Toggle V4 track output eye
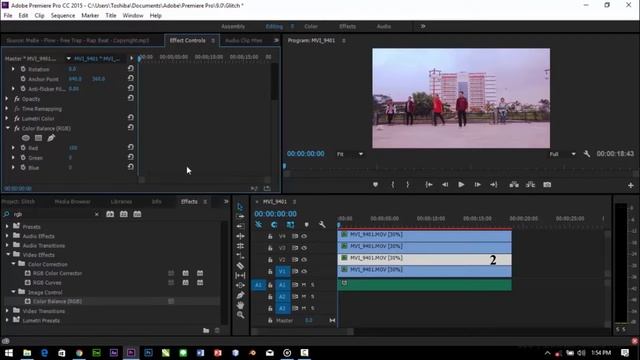Image resolution: width=640 pixels, height=360 pixels. pyautogui.click(x=304, y=236)
